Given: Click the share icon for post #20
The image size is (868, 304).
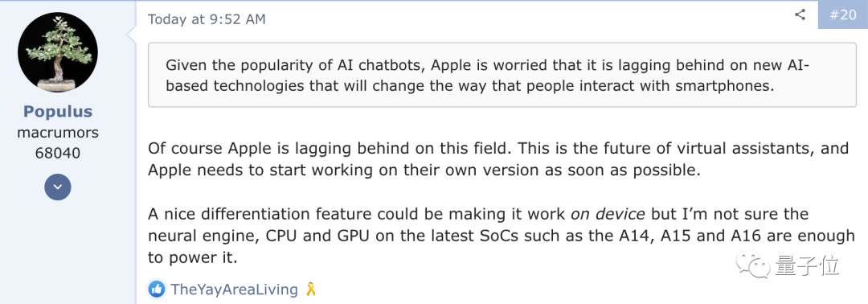Looking at the screenshot, I should [800, 15].
